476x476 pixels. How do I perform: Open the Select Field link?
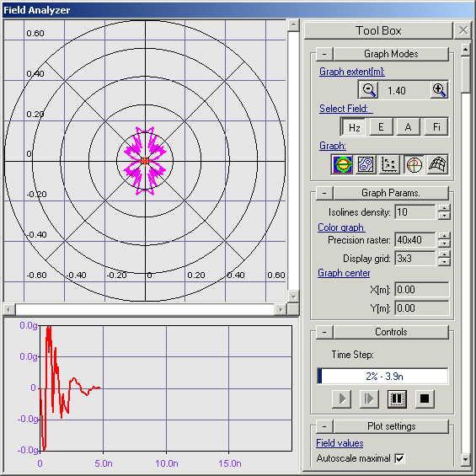345,109
